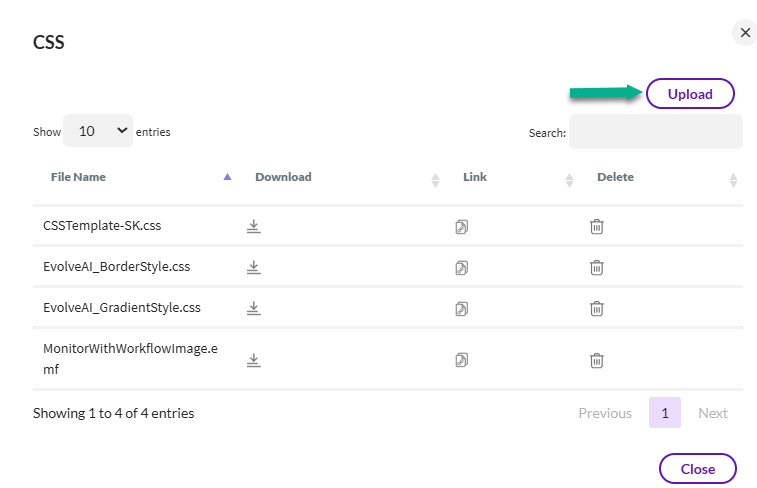Copy link for EvolveAI_BorderStyle.css
The height and width of the screenshot is (488, 757).
tap(461, 267)
